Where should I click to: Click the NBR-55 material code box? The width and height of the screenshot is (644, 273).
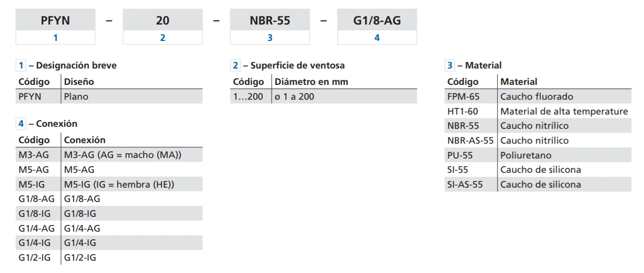[270, 20]
